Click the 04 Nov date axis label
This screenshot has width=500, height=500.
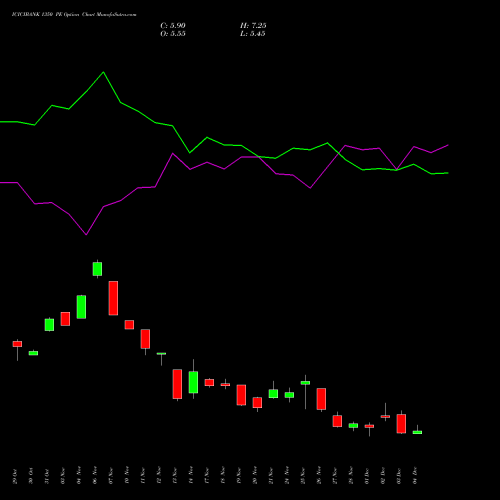79,476
